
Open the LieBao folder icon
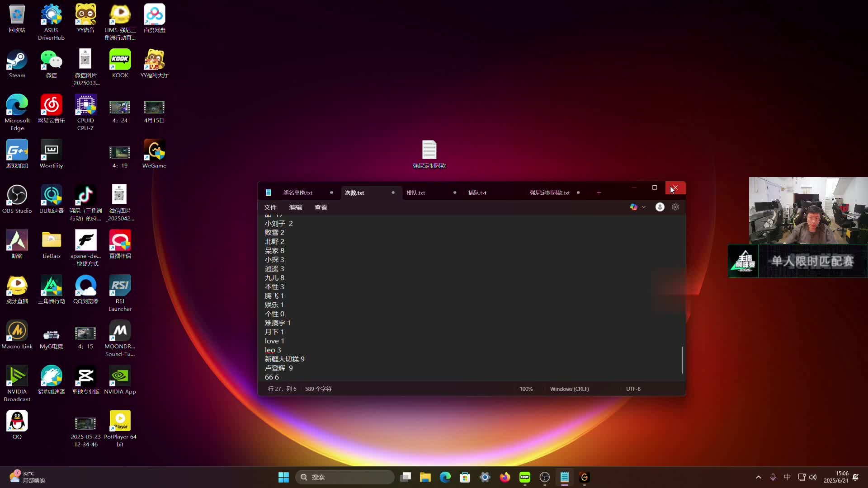click(51, 244)
